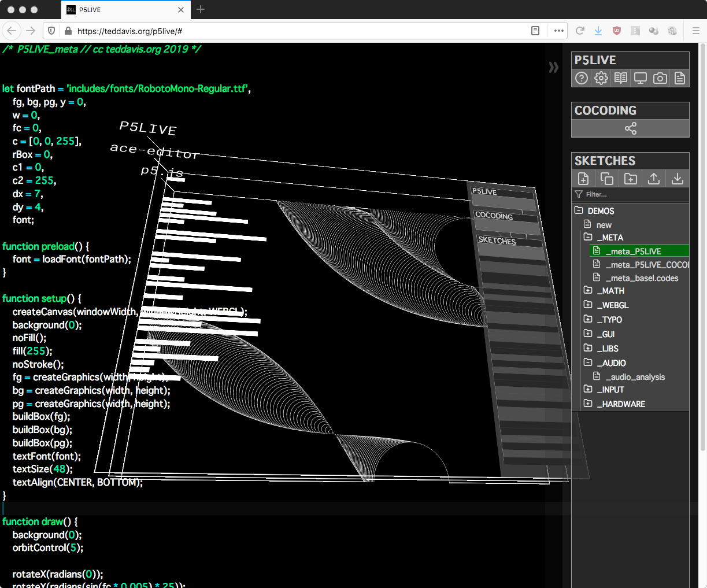The width and height of the screenshot is (707, 588).
Task: Duplicate sketch using the copy icon
Action: pyautogui.click(x=606, y=179)
